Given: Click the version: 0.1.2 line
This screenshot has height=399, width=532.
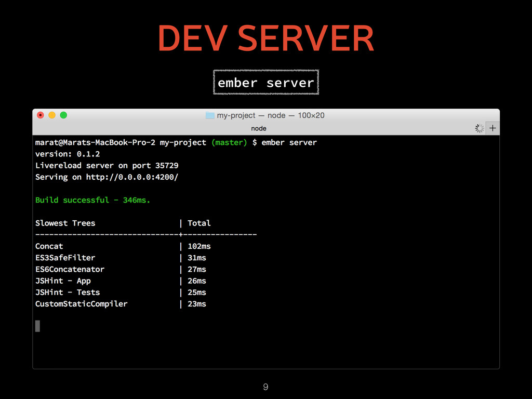Looking at the screenshot, I should coord(68,154).
